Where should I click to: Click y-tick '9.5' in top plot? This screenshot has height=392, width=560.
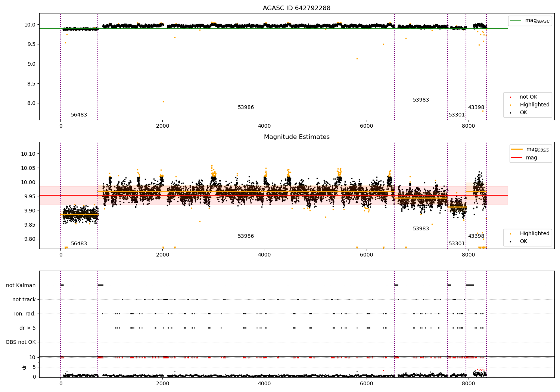pos(31,44)
